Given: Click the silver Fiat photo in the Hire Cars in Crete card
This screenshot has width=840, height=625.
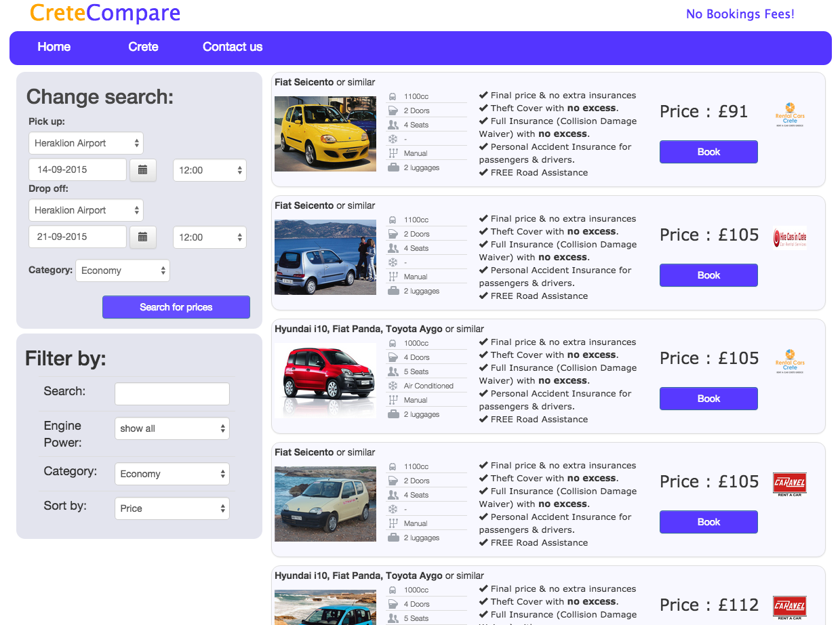Looking at the screenshot, I should [325, 257].
